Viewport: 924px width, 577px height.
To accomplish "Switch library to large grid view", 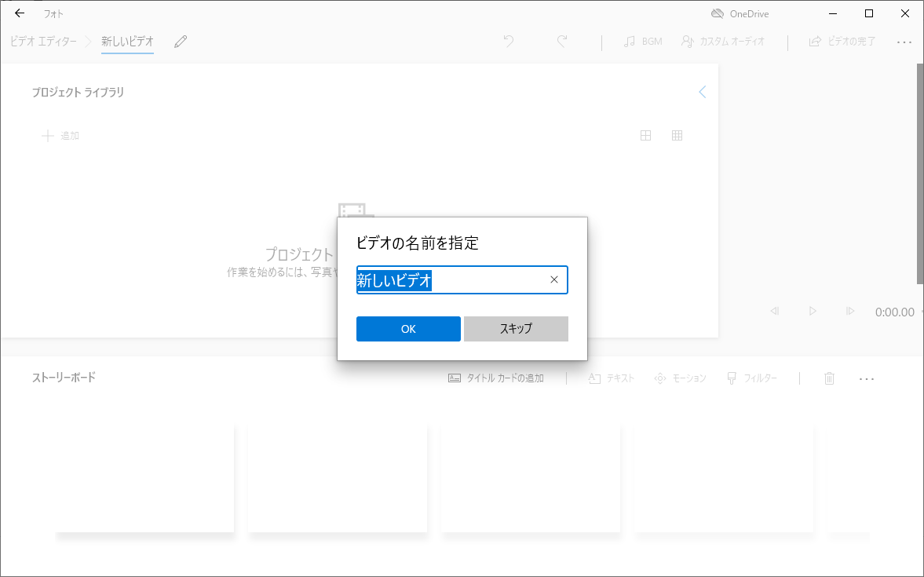I will (x=646, y=136).
